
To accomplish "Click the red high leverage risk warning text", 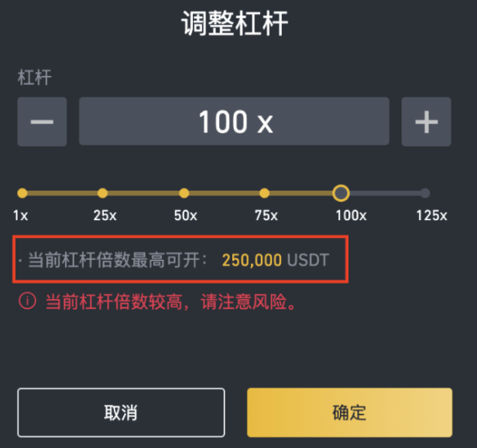I will coord(170,302).
